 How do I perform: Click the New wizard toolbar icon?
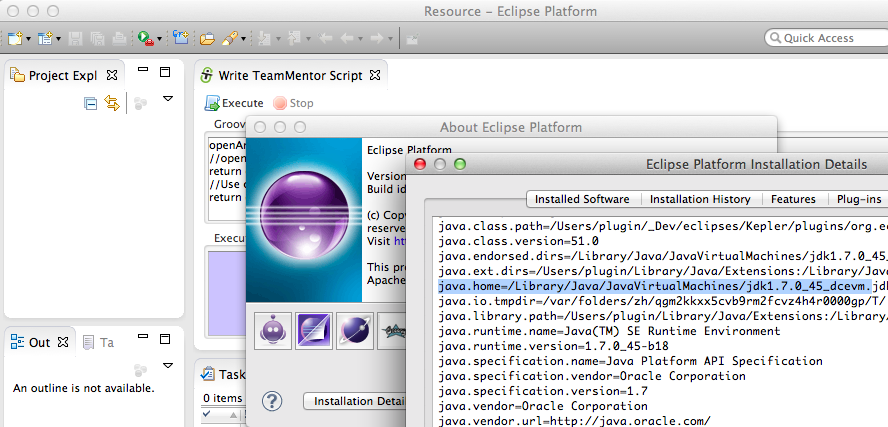14,39
